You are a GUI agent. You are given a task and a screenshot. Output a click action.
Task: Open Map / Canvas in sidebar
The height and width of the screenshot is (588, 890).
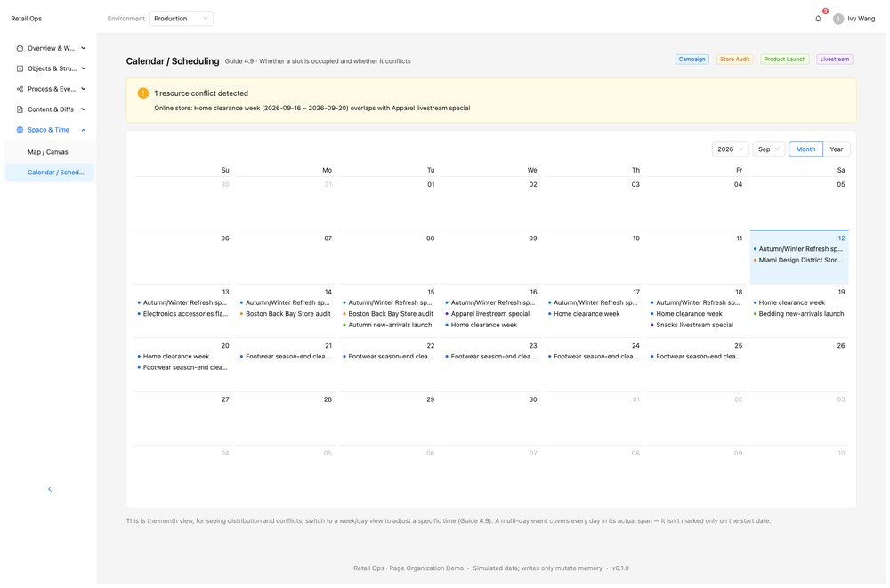(x=50, y=153)
